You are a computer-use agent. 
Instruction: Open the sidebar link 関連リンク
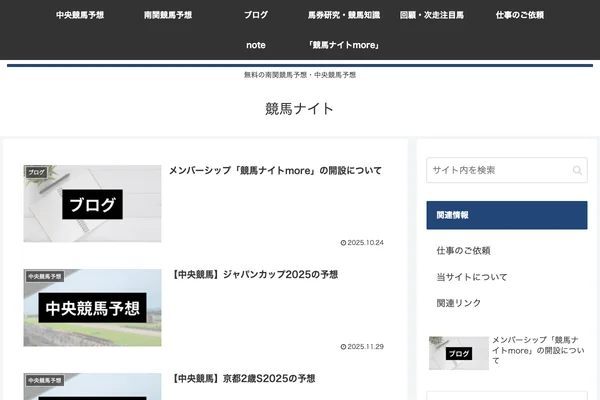click(458, 303)
